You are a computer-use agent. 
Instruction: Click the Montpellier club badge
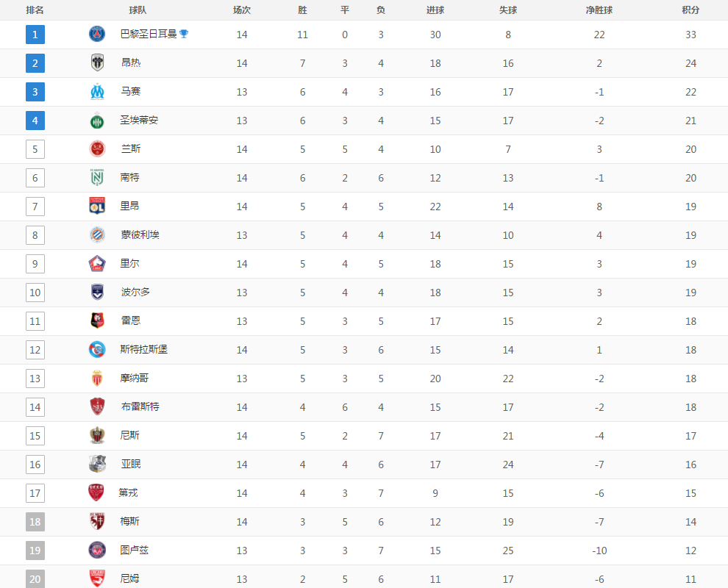(97, 234)
